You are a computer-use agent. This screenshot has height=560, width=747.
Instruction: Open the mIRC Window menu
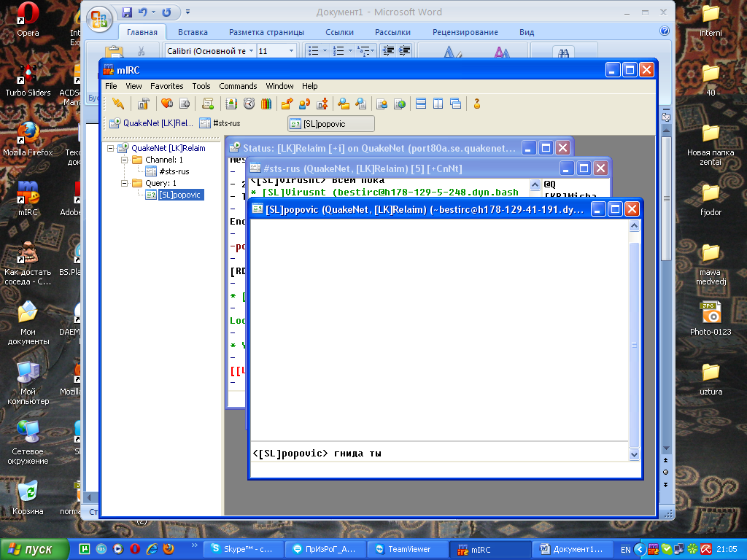(279, 86)
